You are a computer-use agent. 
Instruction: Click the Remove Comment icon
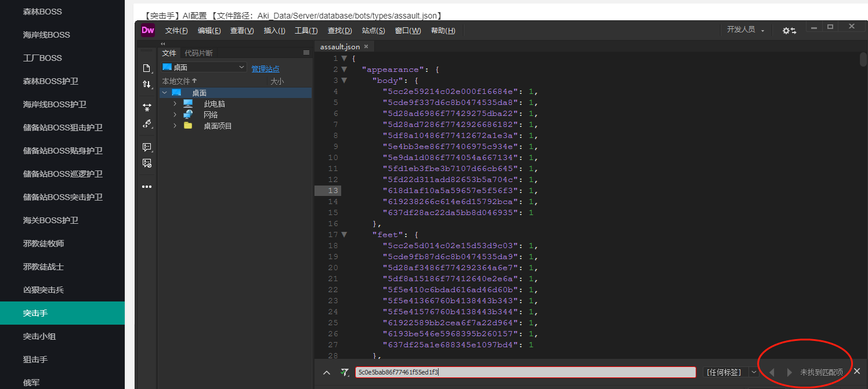(x=147, y=163)
